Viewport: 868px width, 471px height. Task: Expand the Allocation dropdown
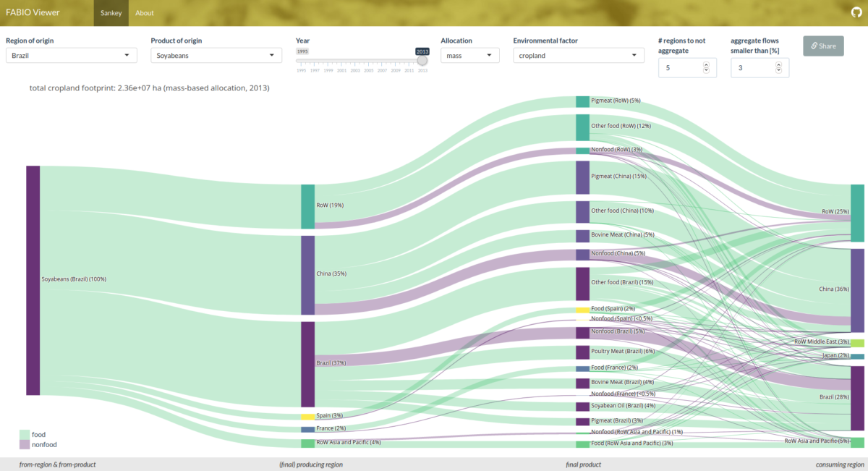(x=469, y=55)
